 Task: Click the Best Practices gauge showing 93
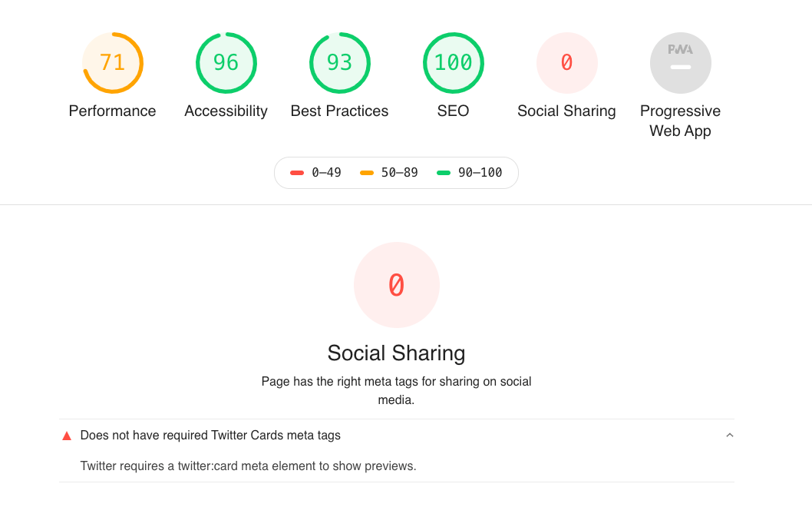coord(339,62)
